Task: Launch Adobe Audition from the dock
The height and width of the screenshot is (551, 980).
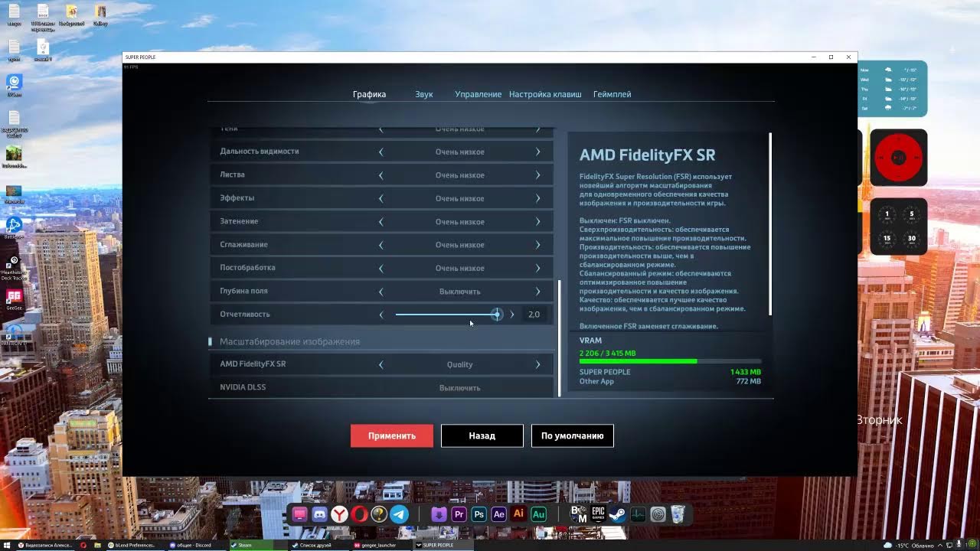Action: (x=539, y=515)
